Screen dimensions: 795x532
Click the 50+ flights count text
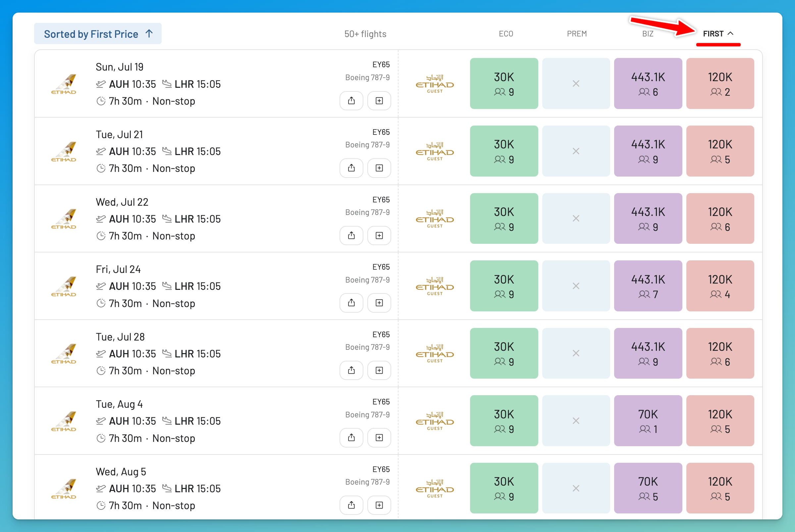(365, 34)
